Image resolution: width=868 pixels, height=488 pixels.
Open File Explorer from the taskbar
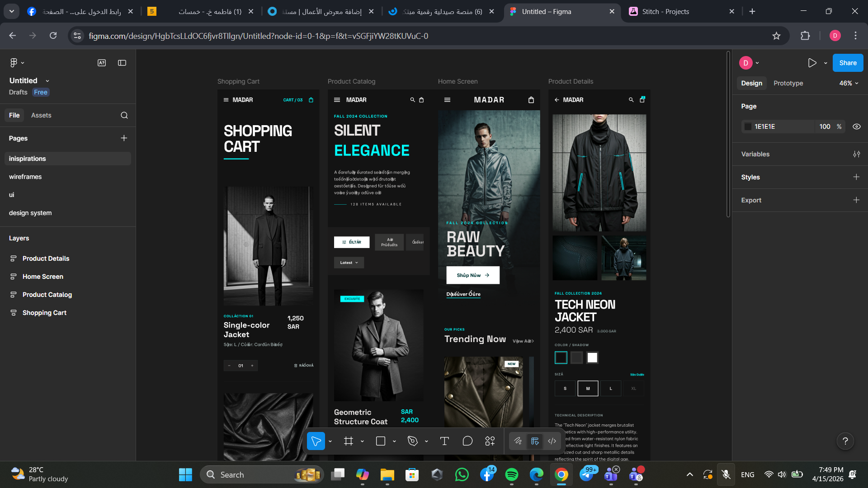click(387, 474)
